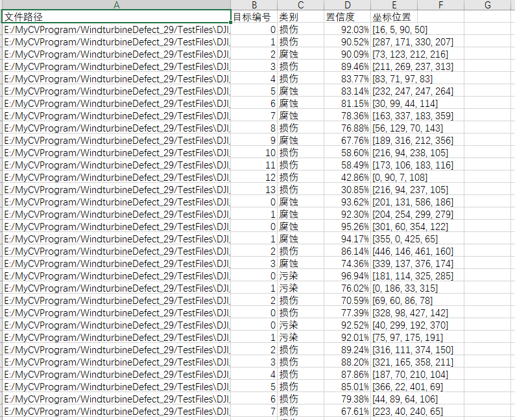Click cell [73, 123, 212, 216]

[394, 54]
